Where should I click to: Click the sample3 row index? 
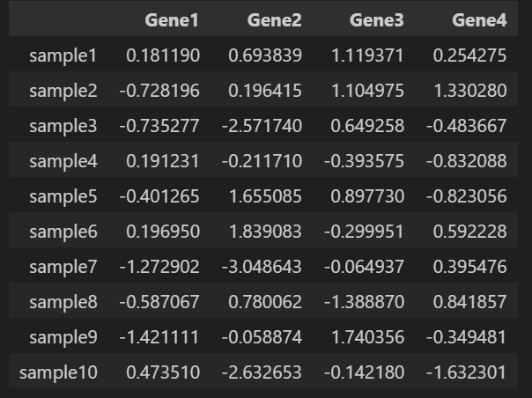point(63,126)
